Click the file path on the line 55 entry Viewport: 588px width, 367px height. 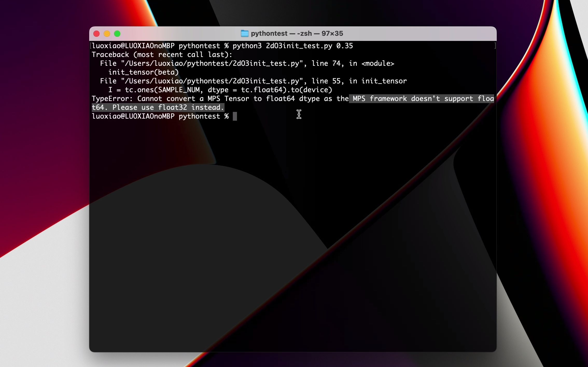click(212, 81)
